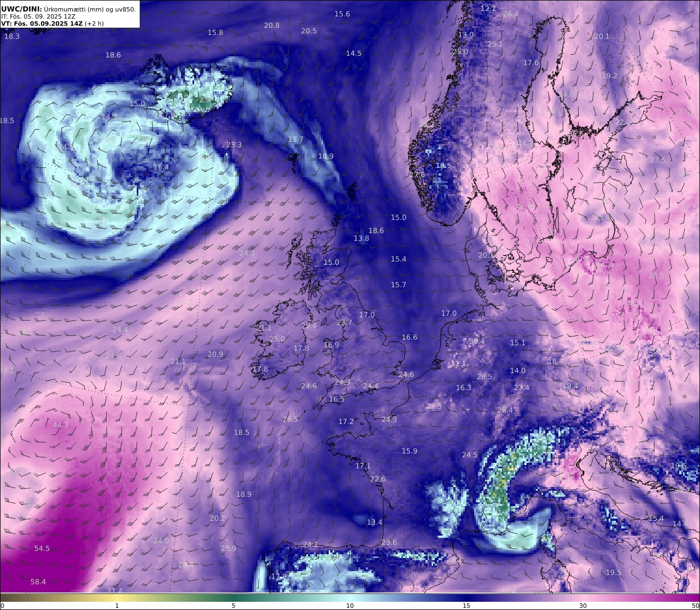Image resolution: width=700 pixels, height=610 pixels.
Task: Click the 16.4 value label
Action: click(161, 167)
